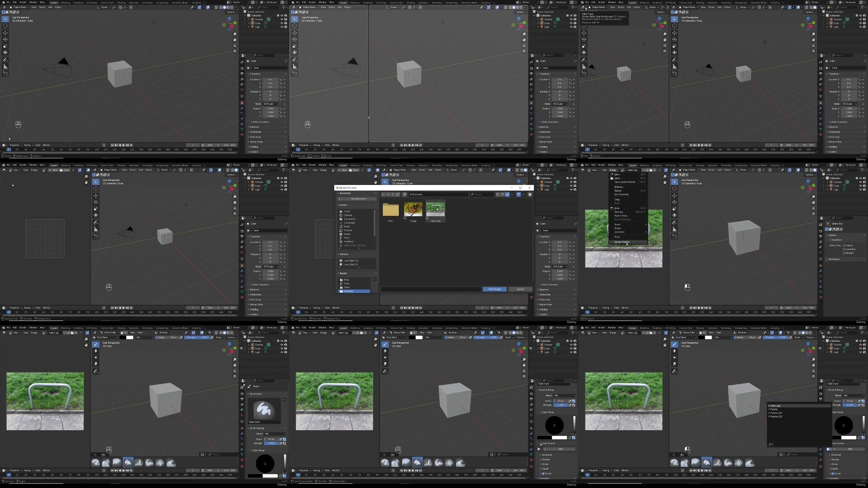
Task: Refresh the file list in Blender File View
Action: click(x=397, y=195)
